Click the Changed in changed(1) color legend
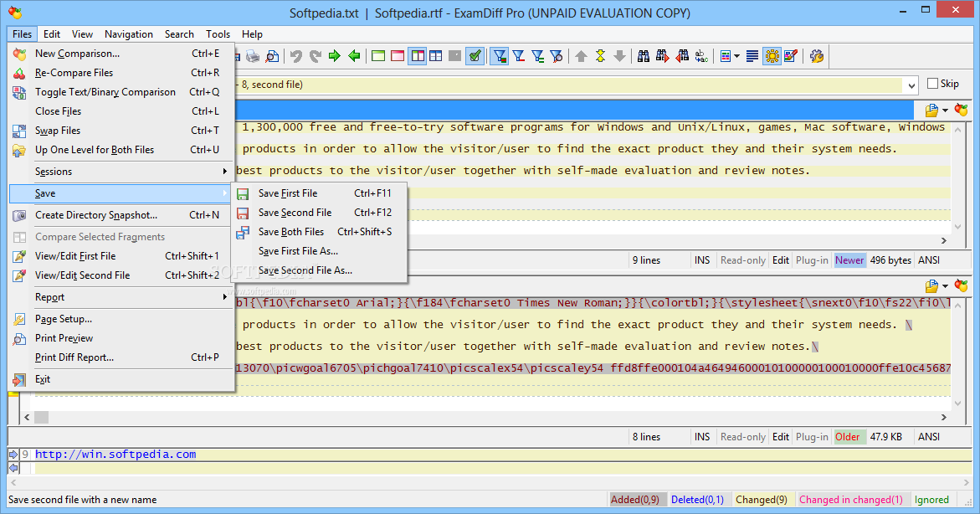Screen dimensions: 980x514 (x=851, y=500)
